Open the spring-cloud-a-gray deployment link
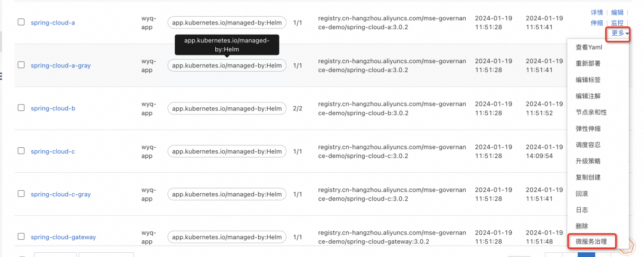The height and width of the screenshot is (257, 644). (61, 66)
